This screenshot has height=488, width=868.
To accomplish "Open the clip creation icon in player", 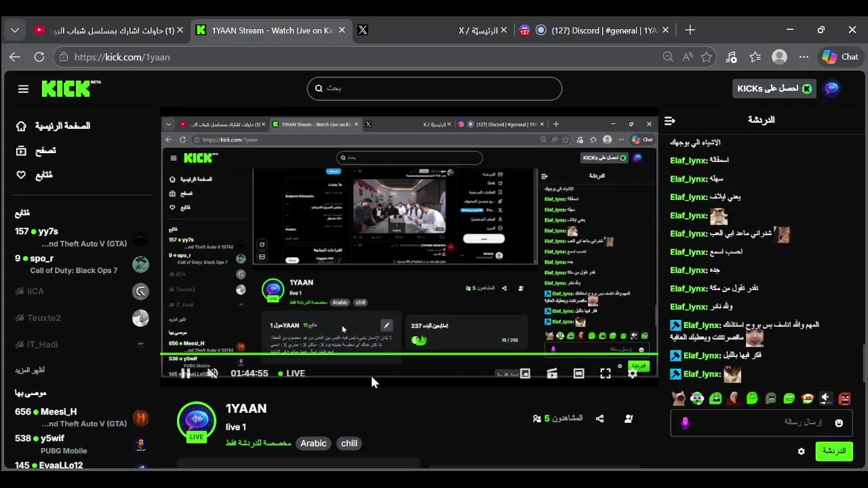I will coord(552,373).
